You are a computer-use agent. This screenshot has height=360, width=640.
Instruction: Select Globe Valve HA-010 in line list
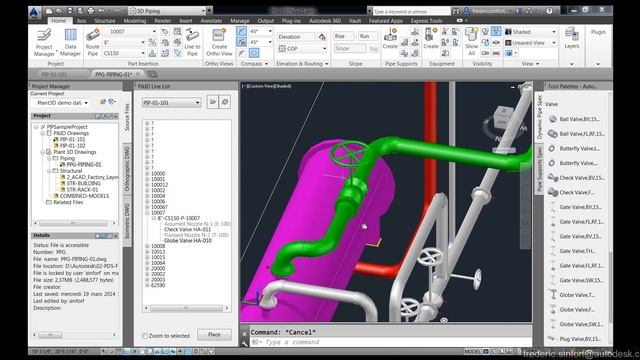(x=188, y=241)
